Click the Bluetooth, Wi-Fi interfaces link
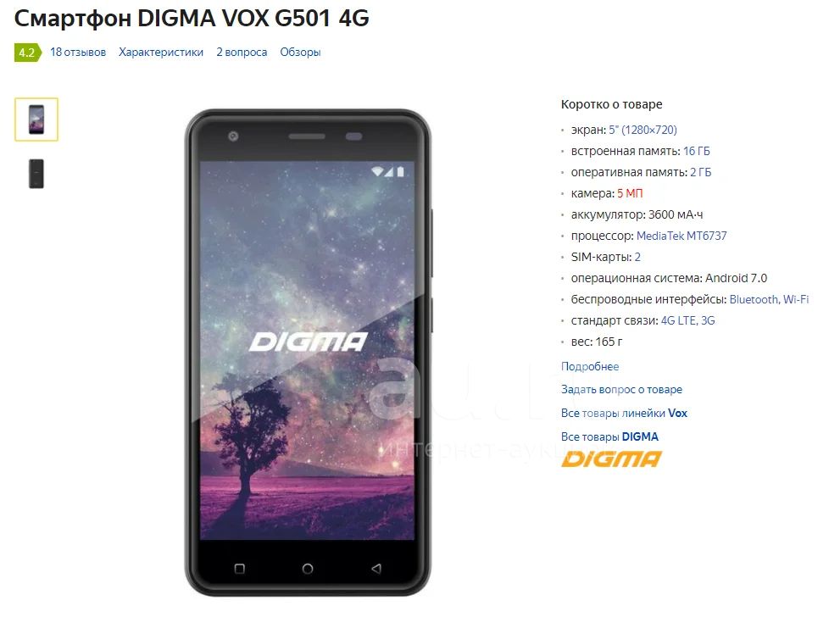Screen dimensions: 840x617 [770, 299]
